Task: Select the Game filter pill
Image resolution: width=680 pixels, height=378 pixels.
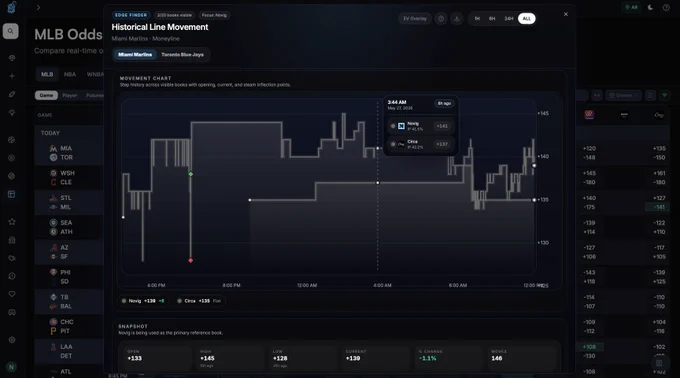Action: [x=46, y=95]
